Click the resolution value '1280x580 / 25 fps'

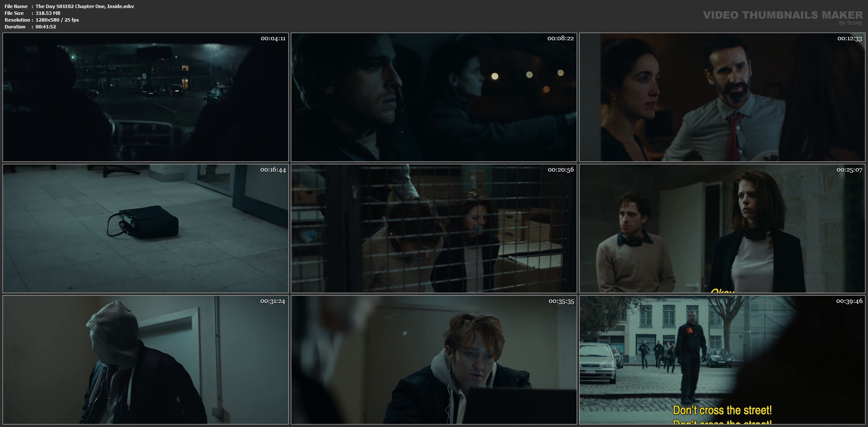57,20
